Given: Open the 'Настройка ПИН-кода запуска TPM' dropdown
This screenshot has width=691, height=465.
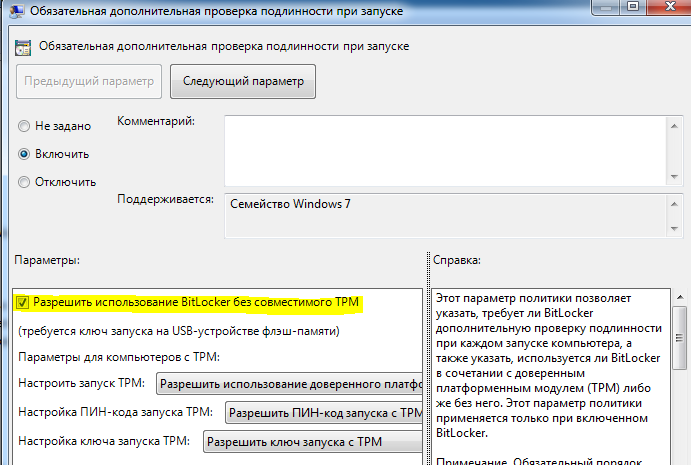Looking at the screenshot, I should (x=324, y=413).
